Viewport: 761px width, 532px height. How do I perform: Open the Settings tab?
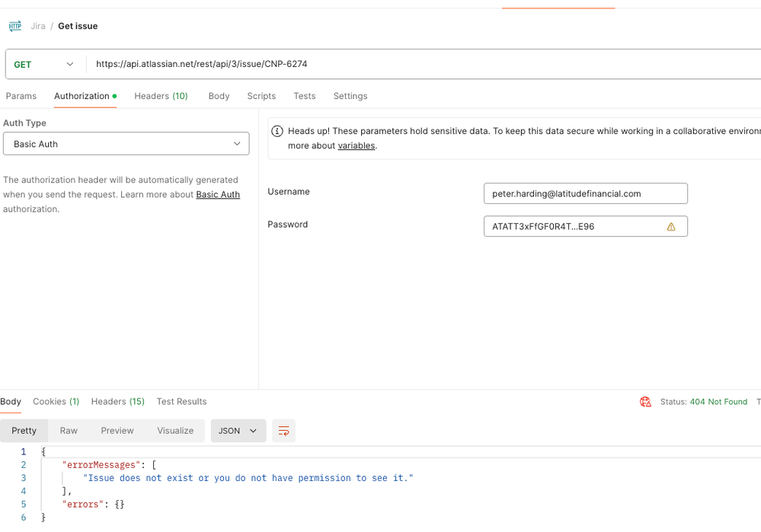(x=350, y=96)
